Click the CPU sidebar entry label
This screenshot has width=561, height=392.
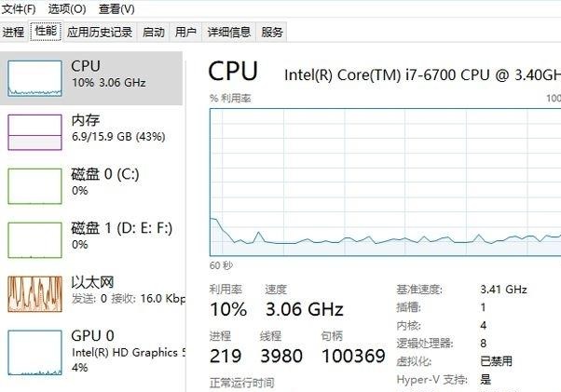coord(86,66)
